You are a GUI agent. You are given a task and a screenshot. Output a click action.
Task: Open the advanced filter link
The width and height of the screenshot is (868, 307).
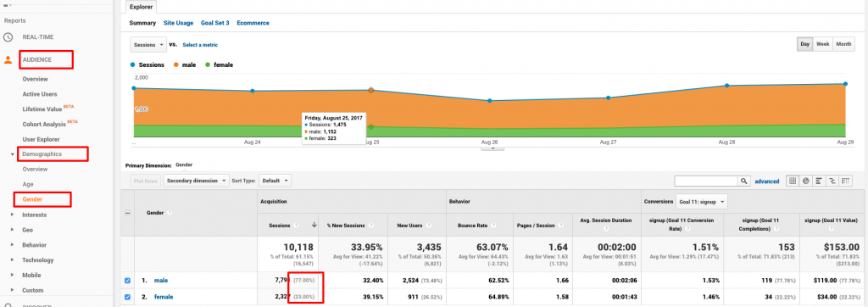click(x=767, y=181)
